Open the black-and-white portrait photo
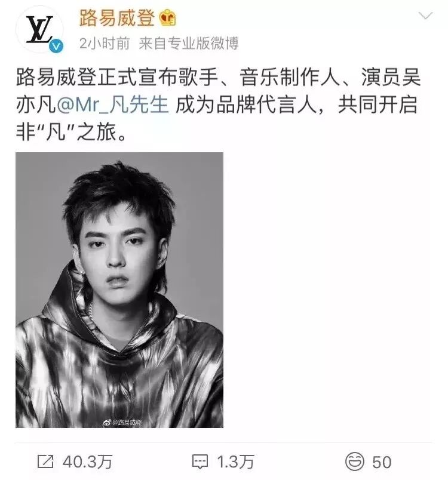The width and height of the screenshot is (448, 480). point(119,290)
